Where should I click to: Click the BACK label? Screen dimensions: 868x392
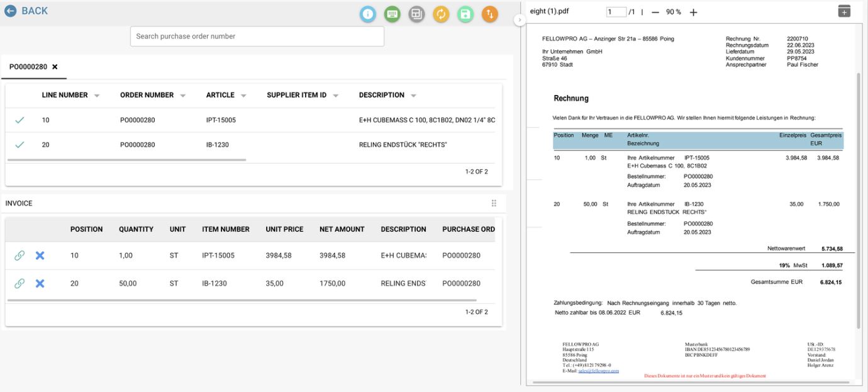(x=35, y=11)
